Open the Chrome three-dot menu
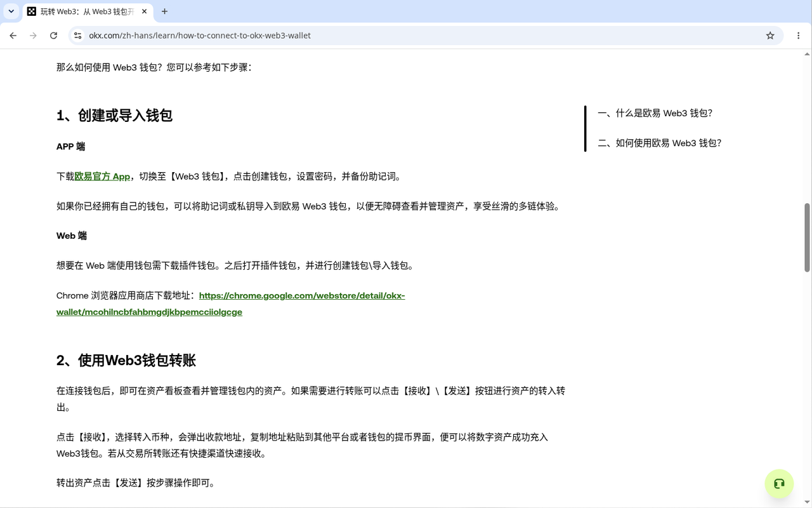This screenshot has width=812, height=508. [x=798, y=36]
